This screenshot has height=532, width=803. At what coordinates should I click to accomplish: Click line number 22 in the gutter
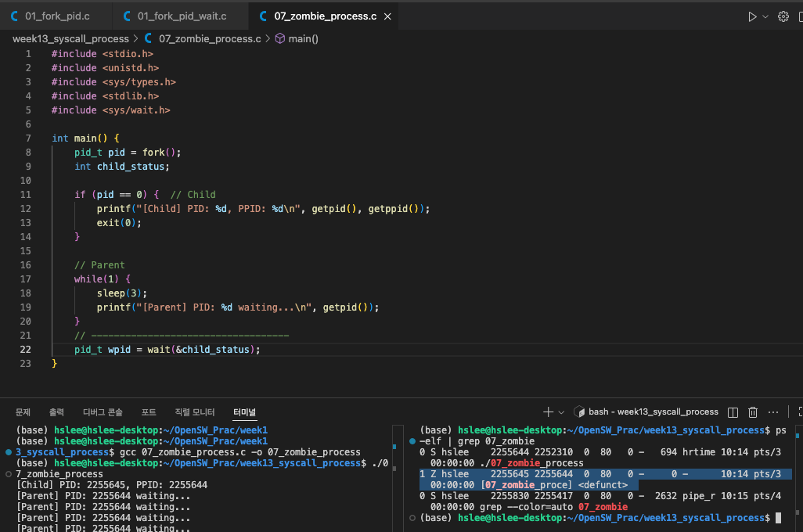coord(25,350)
